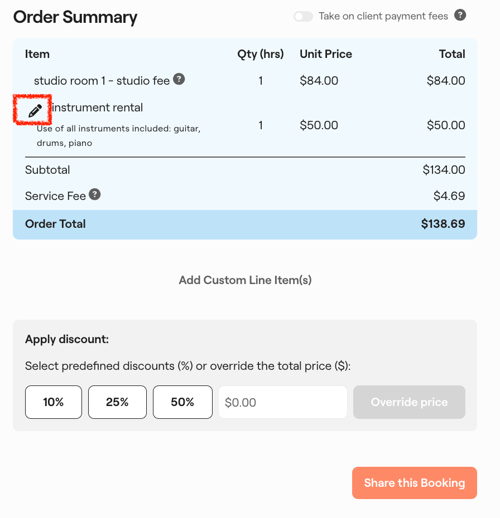Click the Order Summary heading
The width and height of the screenshot is (500, 518).
coord(75,17)
